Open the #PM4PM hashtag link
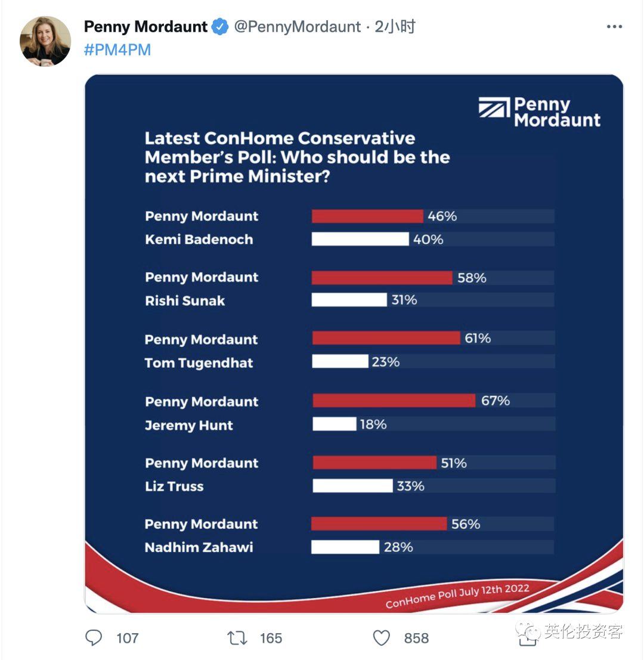The image size is (644, 660). click(117, 49)
